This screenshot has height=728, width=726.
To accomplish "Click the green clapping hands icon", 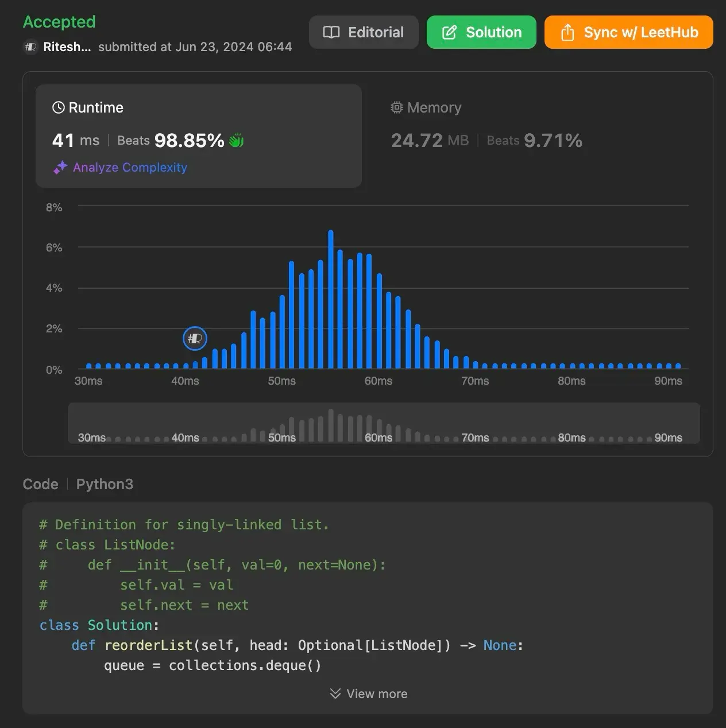I will pyautogui.click(x=237, y=140).
